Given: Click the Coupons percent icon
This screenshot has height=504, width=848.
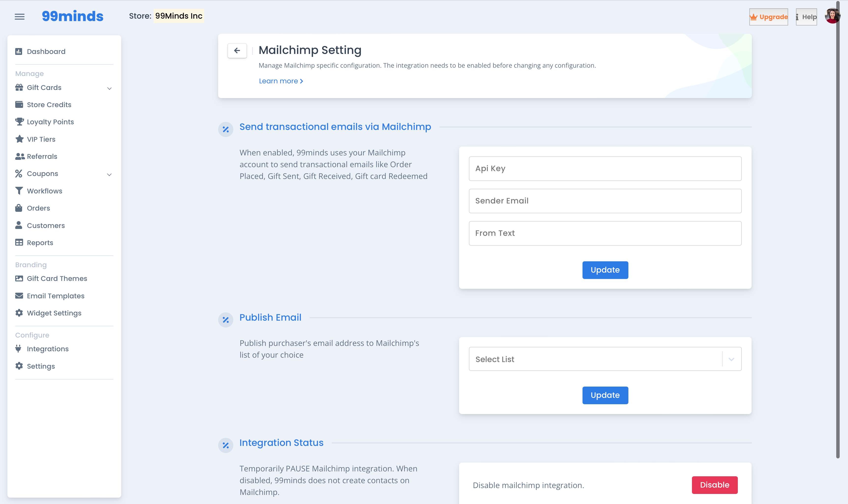Looking at the screenshot, I should 19,174.
